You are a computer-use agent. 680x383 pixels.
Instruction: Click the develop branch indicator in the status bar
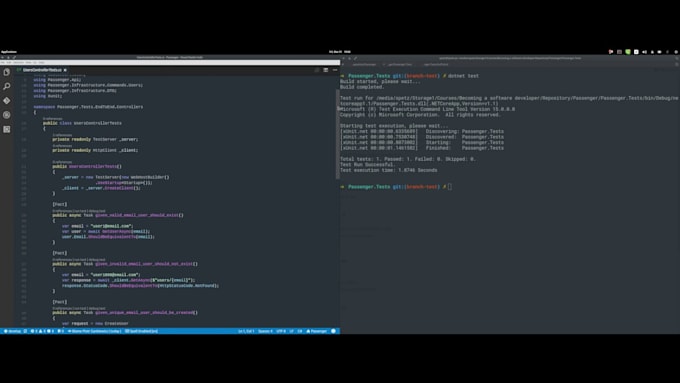(x=13, y=331)
